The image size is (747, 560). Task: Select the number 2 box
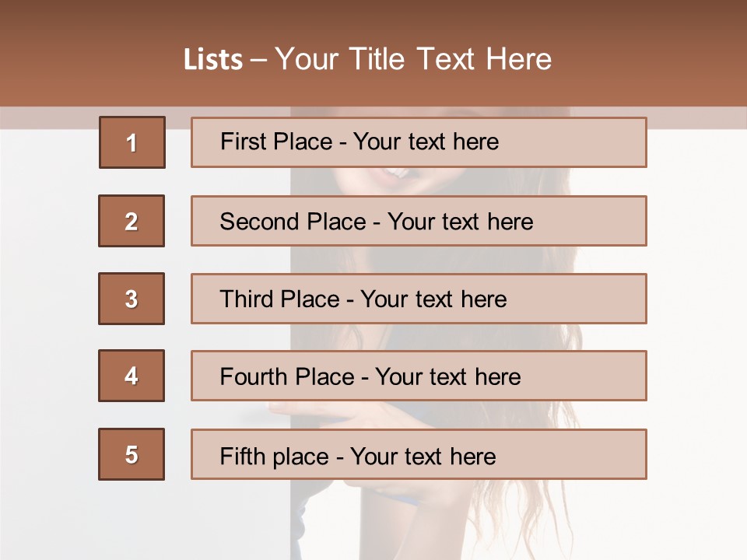click(132, 221)
